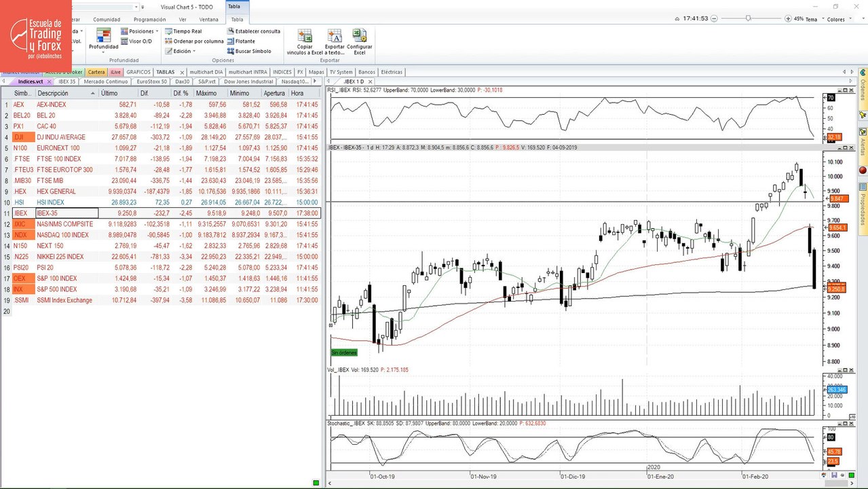868x489 pixels.
Task: Open Configurar Excel settings
Action: click(x=359, y=41)
